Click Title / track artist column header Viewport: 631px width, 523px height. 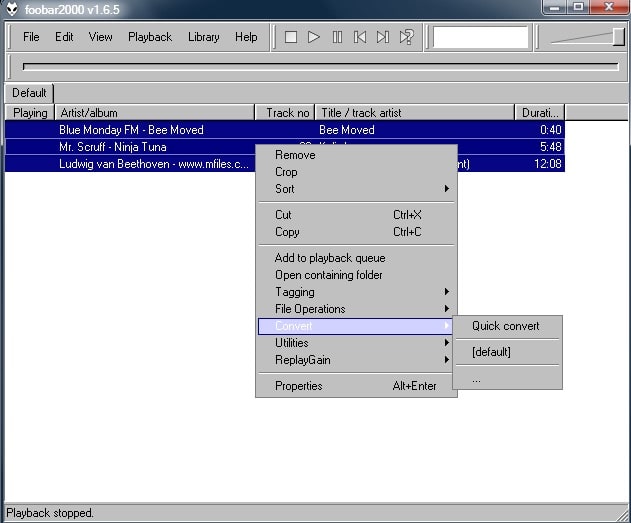[415, 113]
